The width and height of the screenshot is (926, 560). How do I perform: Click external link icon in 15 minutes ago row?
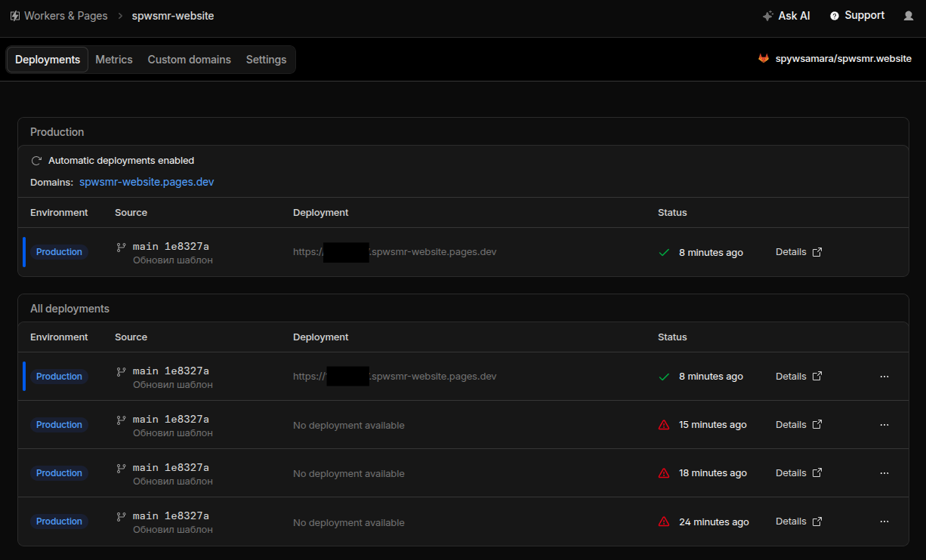816,425
